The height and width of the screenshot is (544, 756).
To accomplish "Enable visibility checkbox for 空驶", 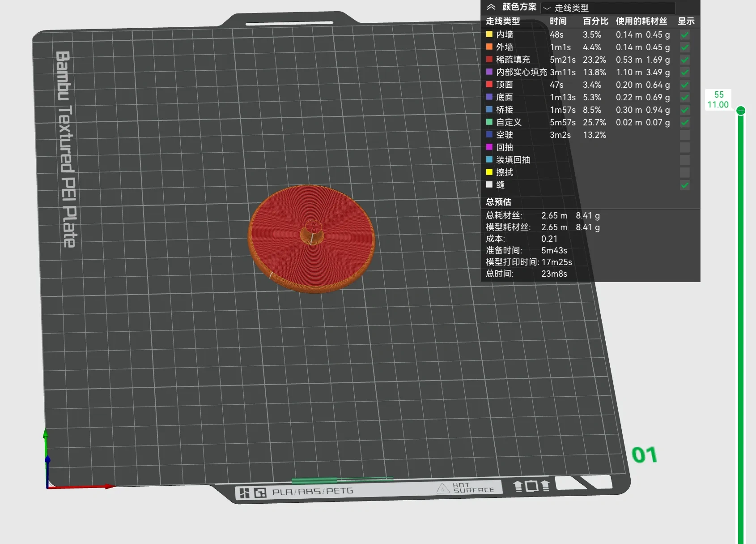I will pyautogui.click(x=685, y=135).
